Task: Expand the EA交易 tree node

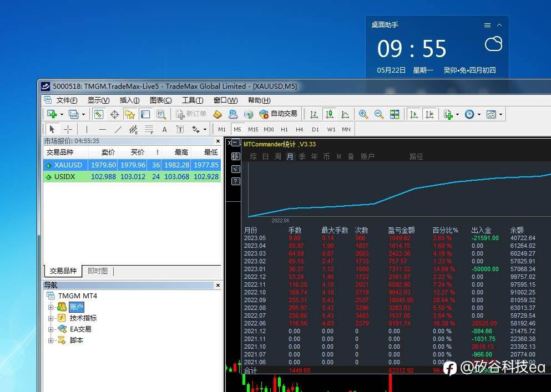Action: 50,329
